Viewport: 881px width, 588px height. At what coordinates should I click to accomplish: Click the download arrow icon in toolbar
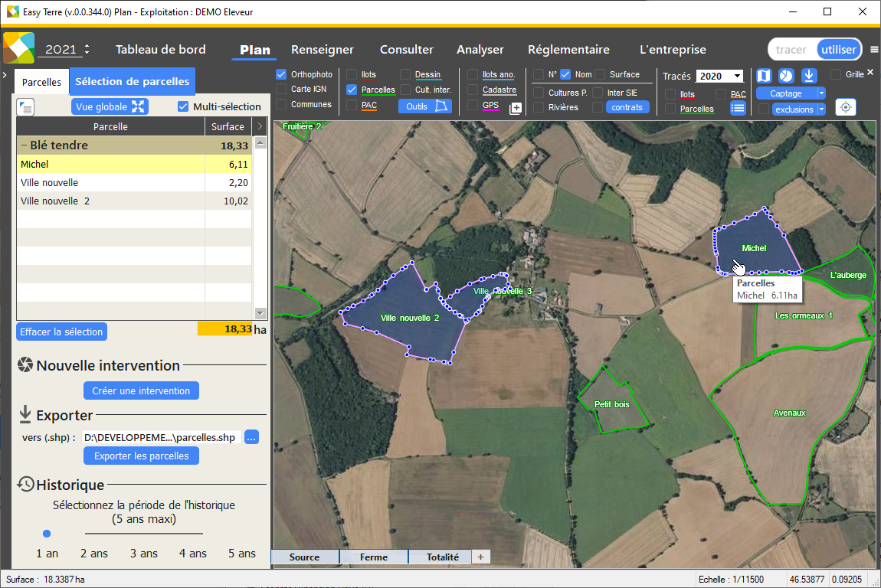tap(810, 75)
